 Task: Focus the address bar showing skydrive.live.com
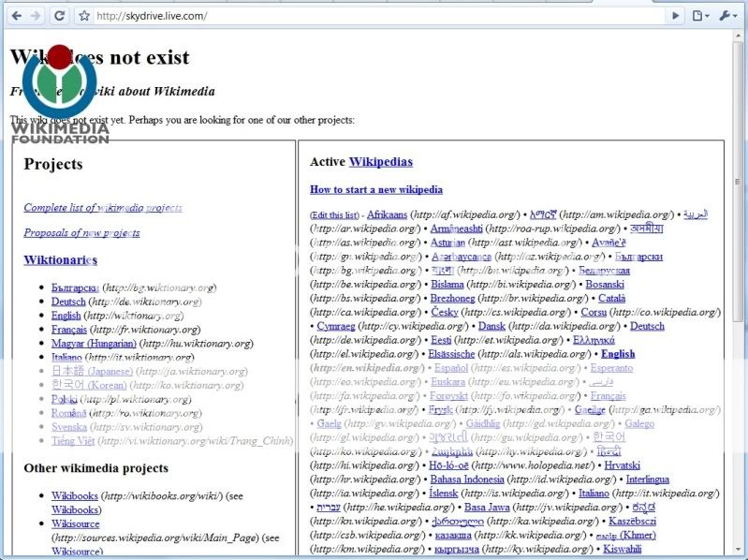[374, 16]
